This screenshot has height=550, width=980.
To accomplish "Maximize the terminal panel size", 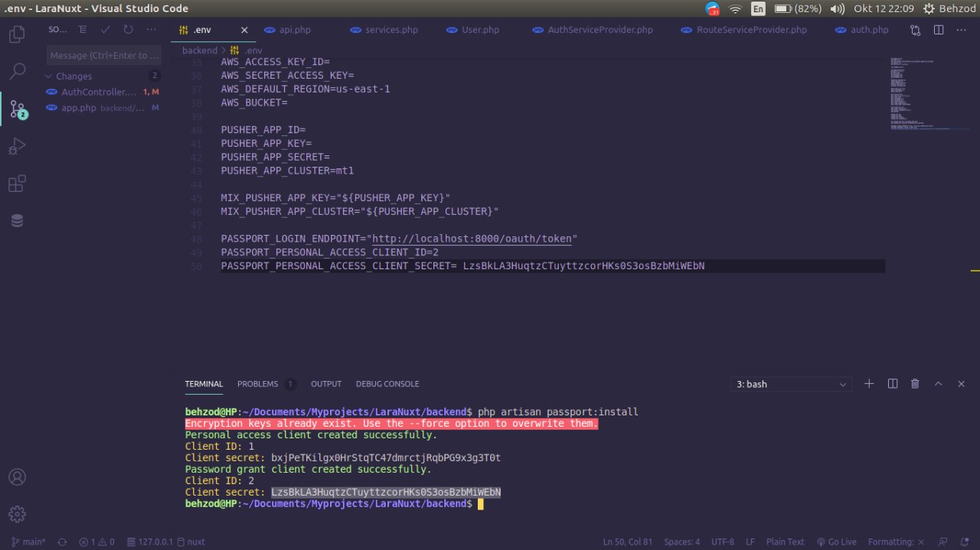I will click(x=938, y=384).
